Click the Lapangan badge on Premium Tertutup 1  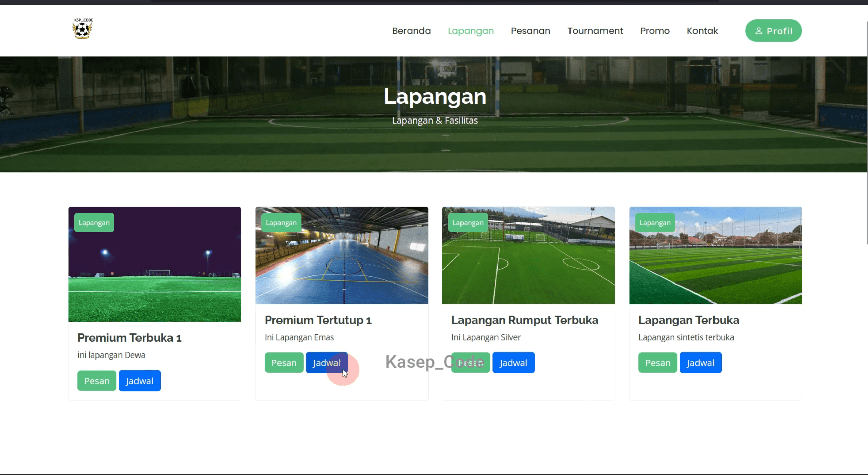point(281,222)
